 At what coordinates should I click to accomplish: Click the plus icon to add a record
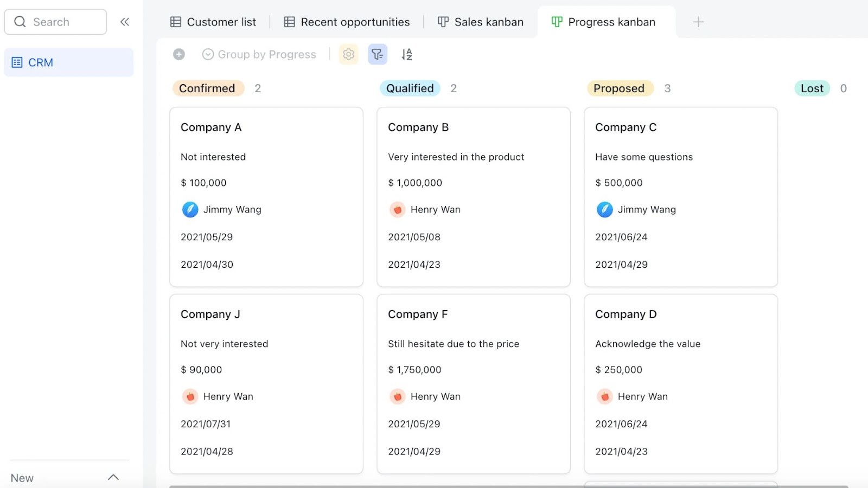coord(178,54)
